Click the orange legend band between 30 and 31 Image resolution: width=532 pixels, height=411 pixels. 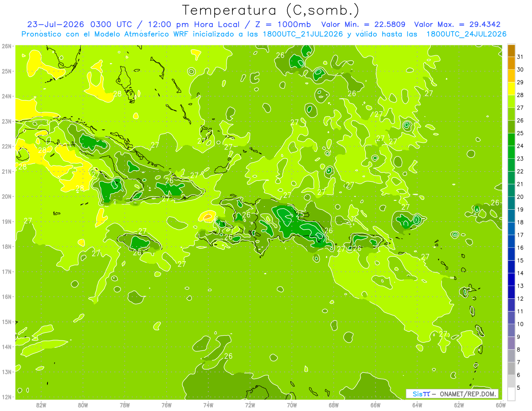pyautogui.click(x=511, y=63)
